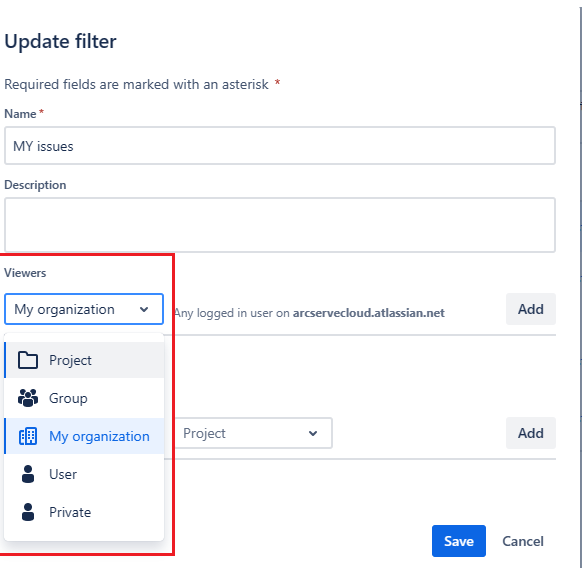Click the chevron in the Viewers combo box
This screenshot has height=568, width=582.
tap(144, 309)
